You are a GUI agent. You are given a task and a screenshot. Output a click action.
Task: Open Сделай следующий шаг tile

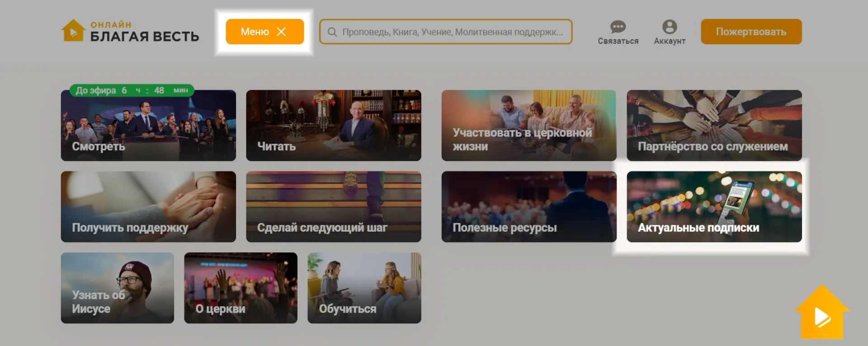tap(333, 207)
